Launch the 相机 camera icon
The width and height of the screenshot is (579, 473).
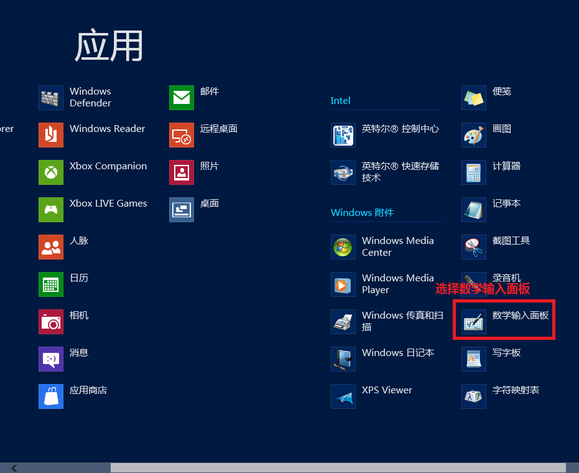pos(51,322)
